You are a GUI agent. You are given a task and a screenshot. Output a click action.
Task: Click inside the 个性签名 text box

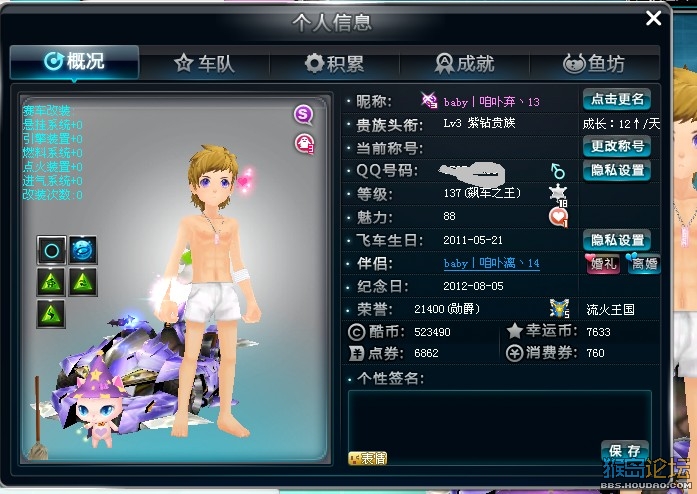click(x=500, y=427)
